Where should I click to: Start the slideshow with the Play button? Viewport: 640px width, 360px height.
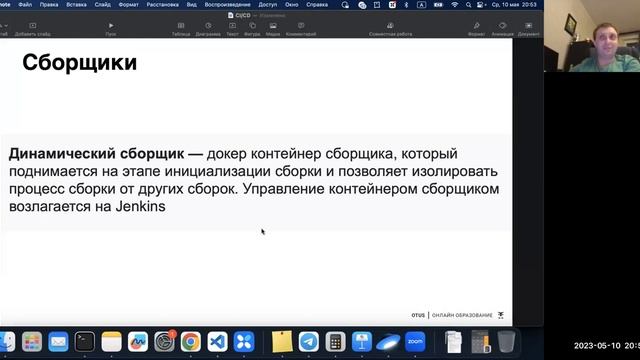point(111,29)
